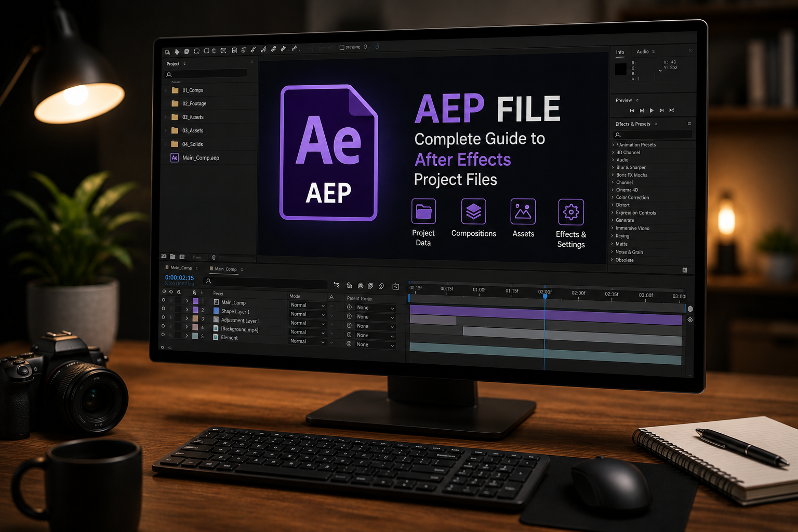Click the Preview panel title
798x532 pixels.
623,100
